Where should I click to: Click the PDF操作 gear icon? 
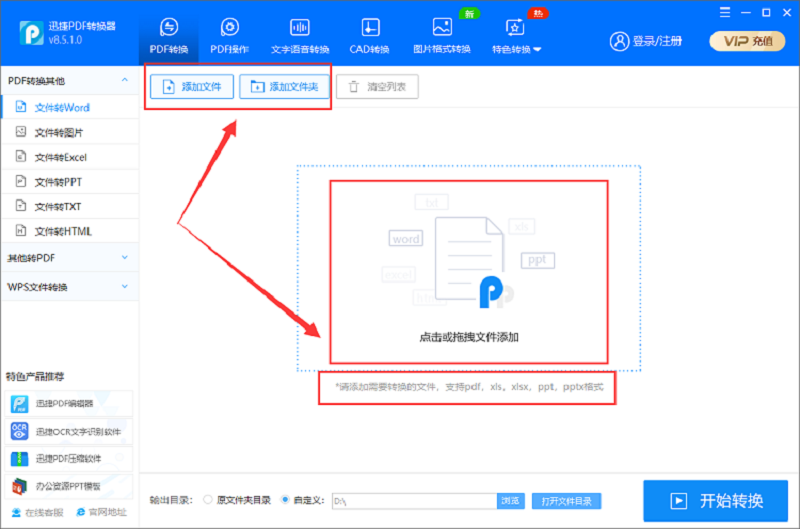[230, 27]
